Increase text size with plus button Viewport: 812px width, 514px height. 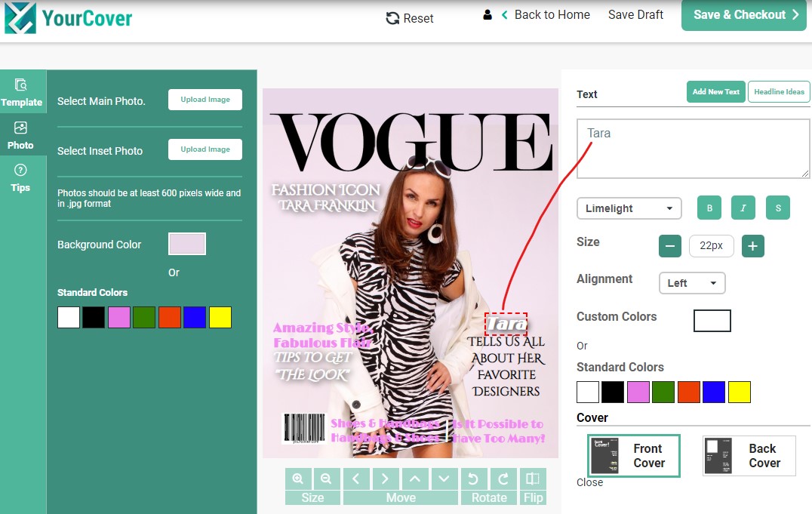tap(753, 245)
